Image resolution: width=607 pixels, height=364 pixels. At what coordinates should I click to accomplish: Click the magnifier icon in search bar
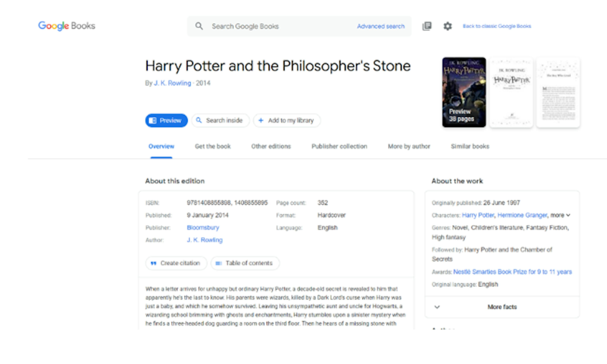[199, 26]
